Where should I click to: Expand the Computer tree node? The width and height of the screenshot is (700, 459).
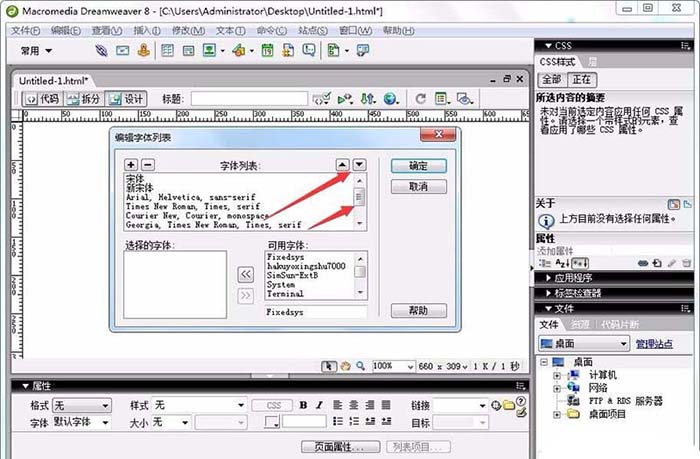pyautogui.click(x=557, y=376)
